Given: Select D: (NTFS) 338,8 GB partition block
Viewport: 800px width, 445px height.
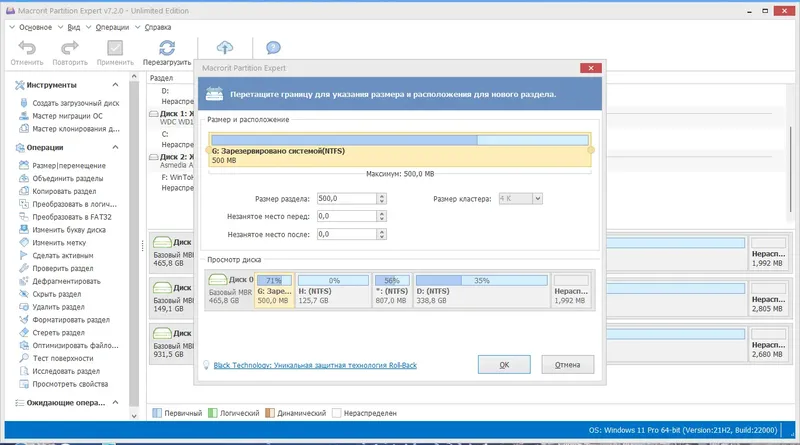Looking at the screenshot, I should 481,290.
